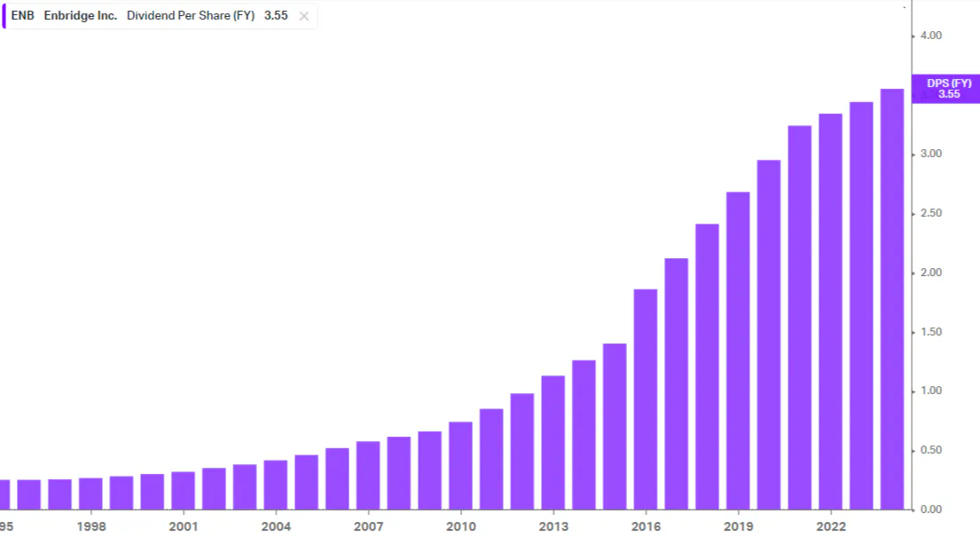Click the purple DPS (FY) 3.55 axis tag

click(x=945, y=88)
